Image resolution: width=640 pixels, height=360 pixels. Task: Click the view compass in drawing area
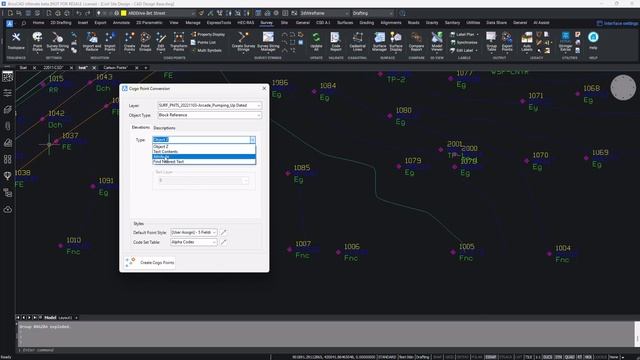pos(623,87)
